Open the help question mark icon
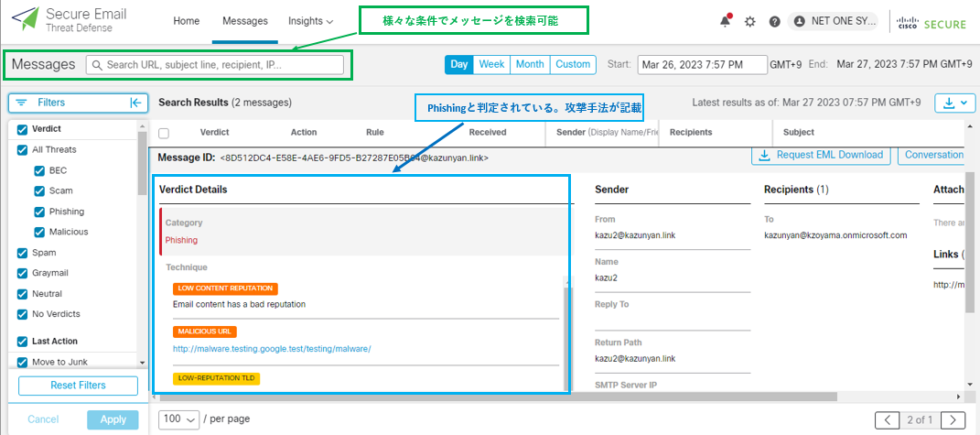Screen dimensions: 980x435 coord(774,21)
